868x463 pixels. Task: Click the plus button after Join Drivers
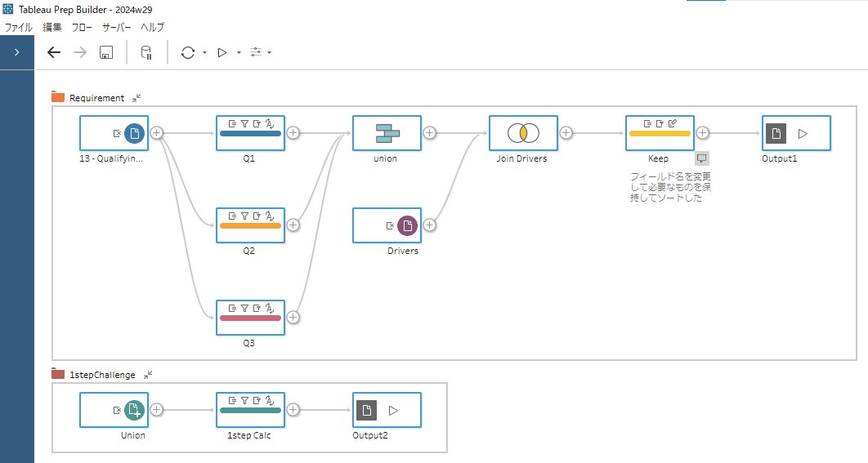pos(566,133)
